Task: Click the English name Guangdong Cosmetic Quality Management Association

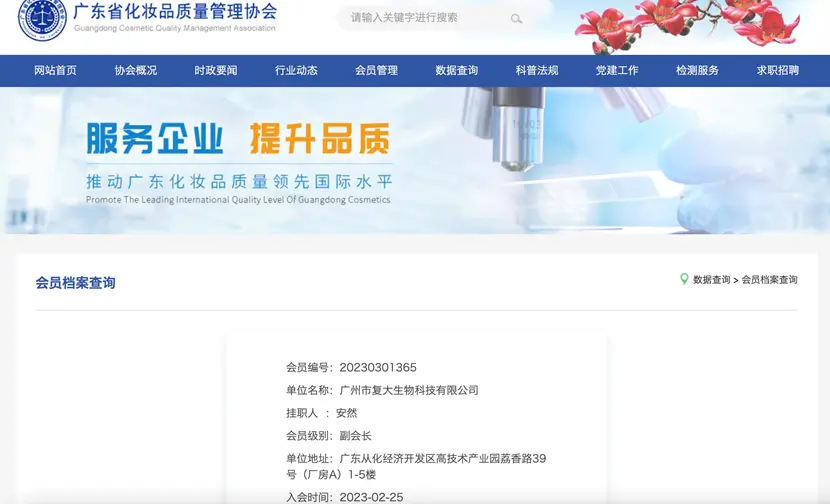Action: (175, 28)
